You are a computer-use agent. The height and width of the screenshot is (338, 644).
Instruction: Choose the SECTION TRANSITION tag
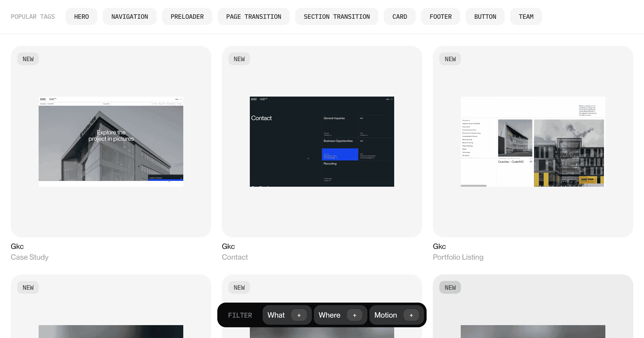pos(336,17)
